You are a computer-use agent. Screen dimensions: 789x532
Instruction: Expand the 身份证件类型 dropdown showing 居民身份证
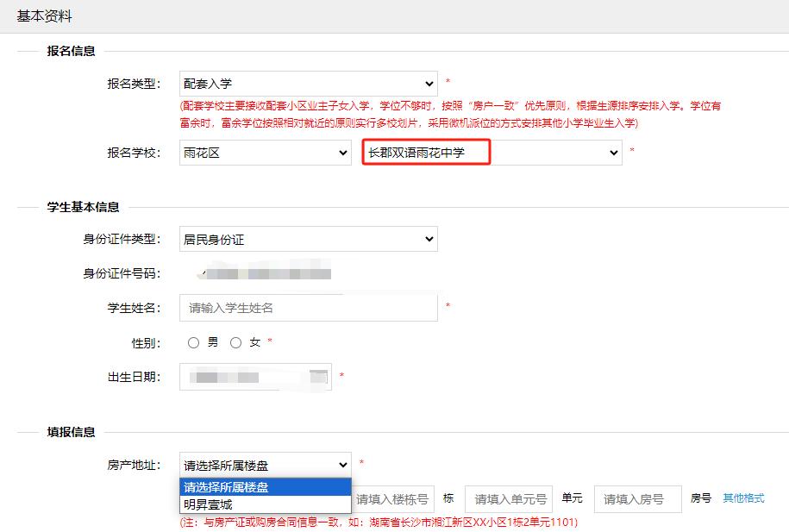click(308, 239)
